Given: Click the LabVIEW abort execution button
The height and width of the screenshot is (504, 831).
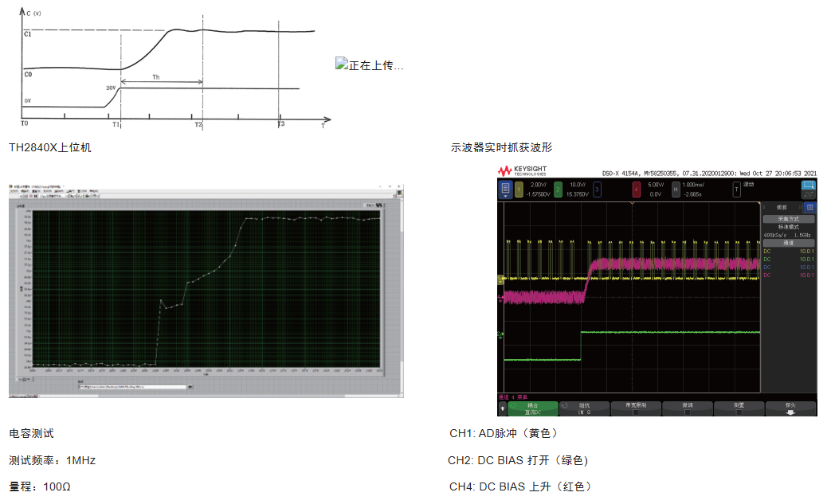Looking at the screenshot, I should [x=30, y=196].
